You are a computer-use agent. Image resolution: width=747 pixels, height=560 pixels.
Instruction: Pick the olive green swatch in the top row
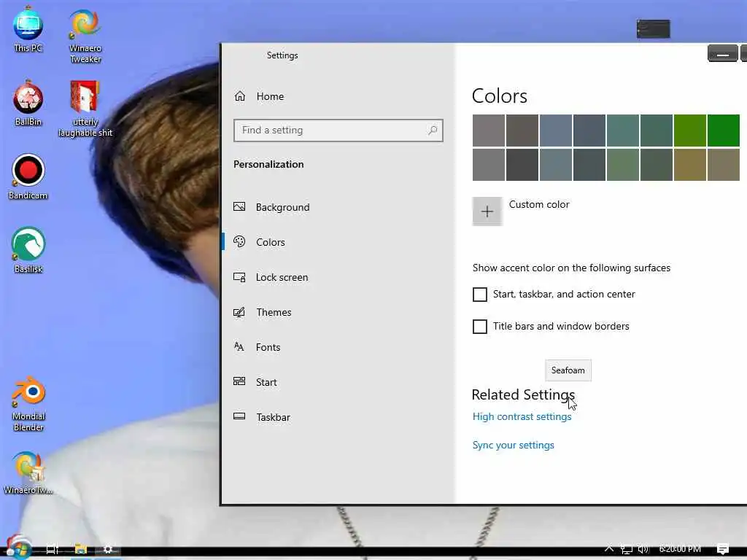pyautogui.click(x=690, y=131)
